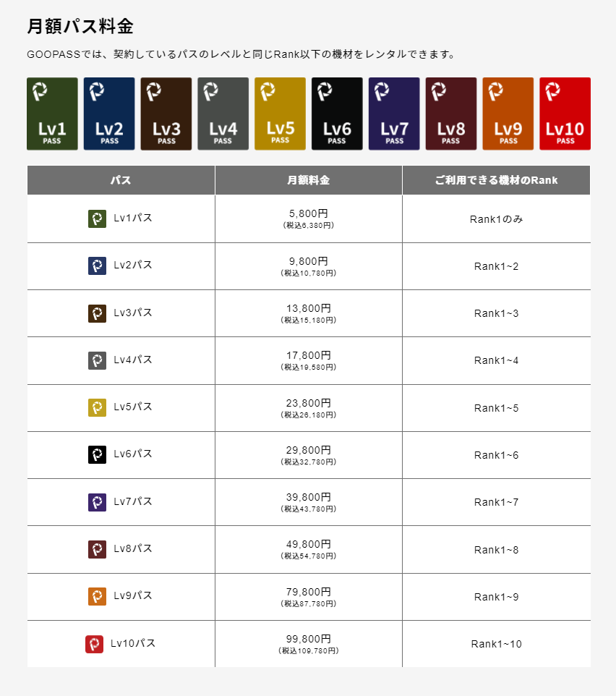Click the brown Lv3 PASS card

pyautogui.click(x=166, y=114)
